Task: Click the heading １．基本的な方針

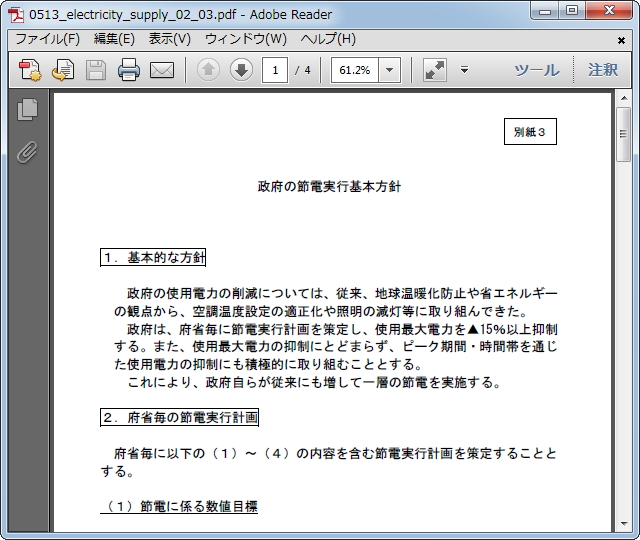Action: tap(153, 258)
